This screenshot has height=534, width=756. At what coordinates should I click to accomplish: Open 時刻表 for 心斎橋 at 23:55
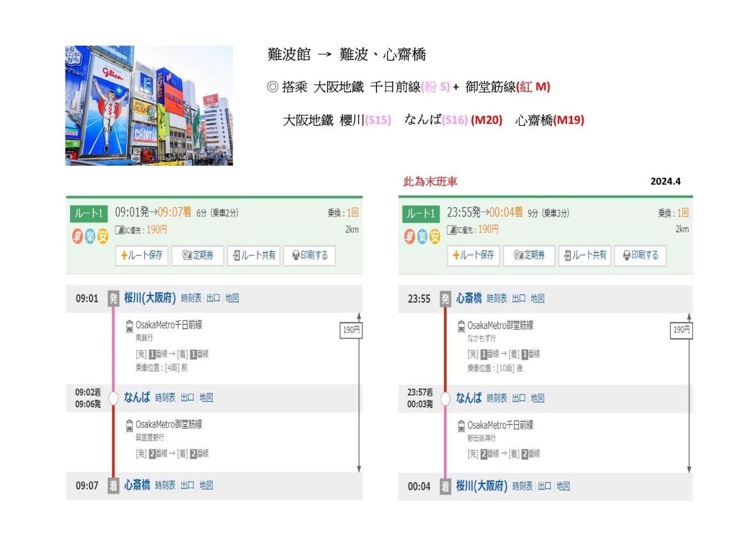[x=497, y=299]
